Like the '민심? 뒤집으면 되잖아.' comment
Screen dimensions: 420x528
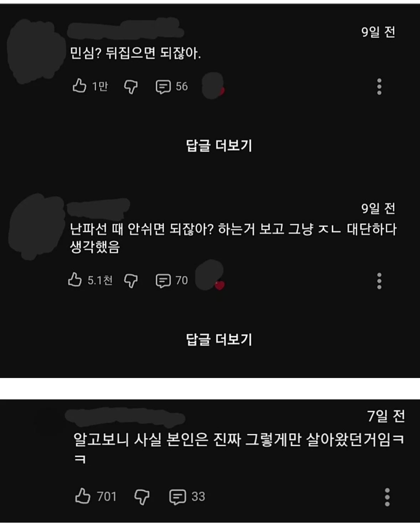[x=79, y=86]
